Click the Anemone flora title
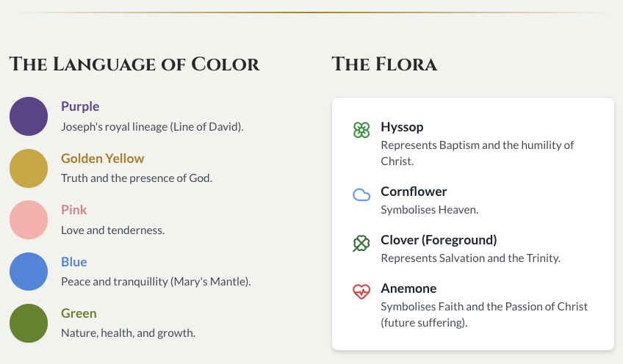This screenshot has width=623, height=364. pos(408,288)
